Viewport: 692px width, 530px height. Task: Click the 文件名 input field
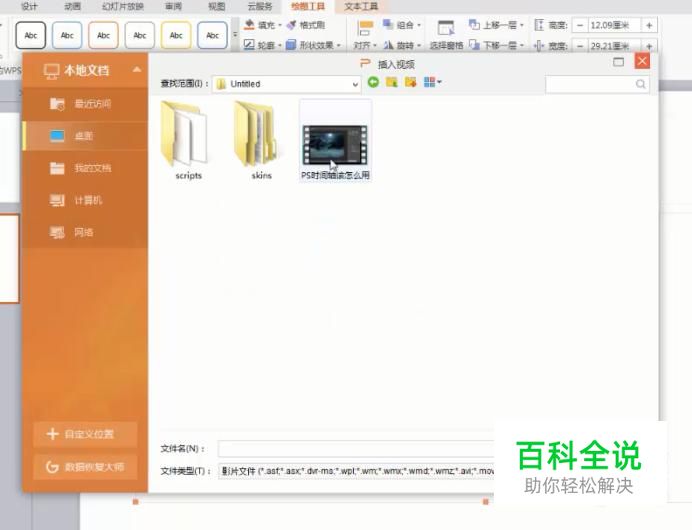pos(356,449)
